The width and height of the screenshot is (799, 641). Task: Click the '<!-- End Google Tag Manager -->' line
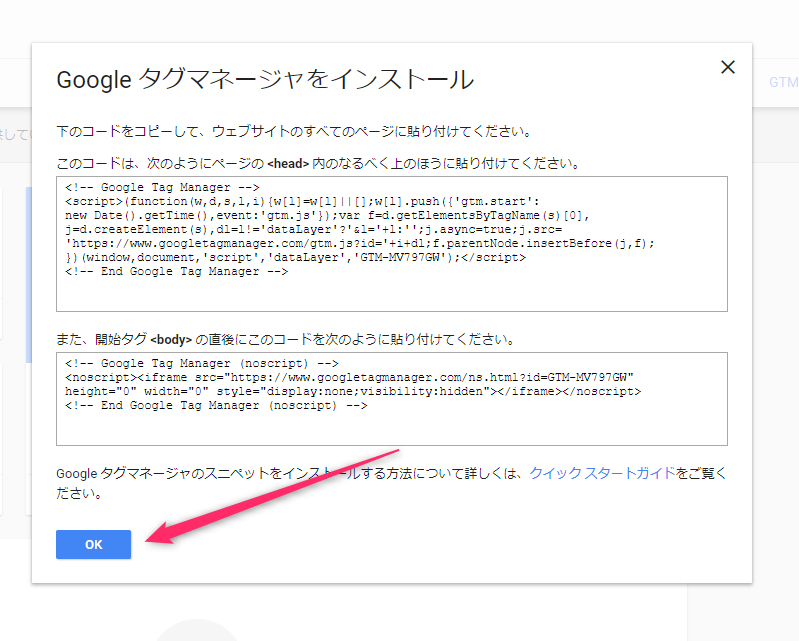pyautogui.click(x=176, y=271)
